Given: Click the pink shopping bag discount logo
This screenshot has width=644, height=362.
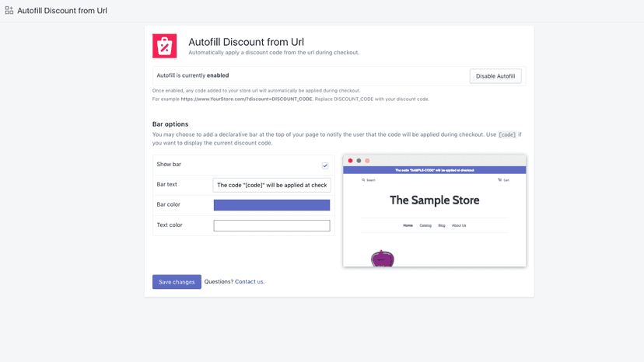Looking at the screenshot, I should tap(164, 46).
